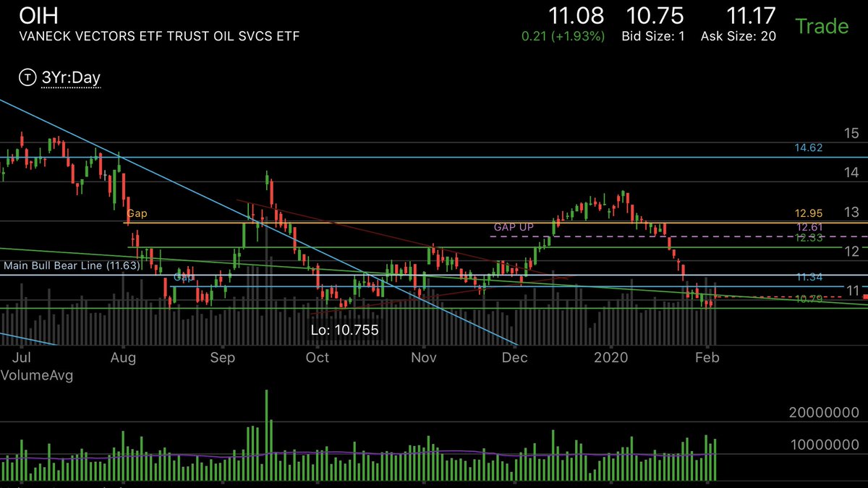Screen dimensions: 868x488
Task: Tap the orange Gap label near August
Action: tap(136, 214)
